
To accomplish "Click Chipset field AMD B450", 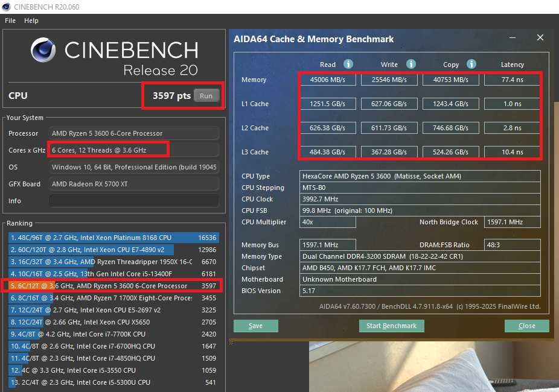I will pos(420,268).
